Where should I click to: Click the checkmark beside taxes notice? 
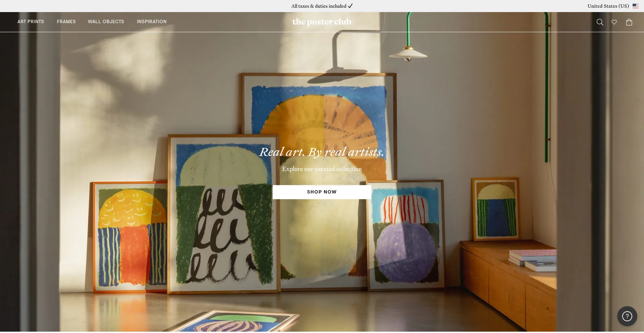tap(350, 6)
